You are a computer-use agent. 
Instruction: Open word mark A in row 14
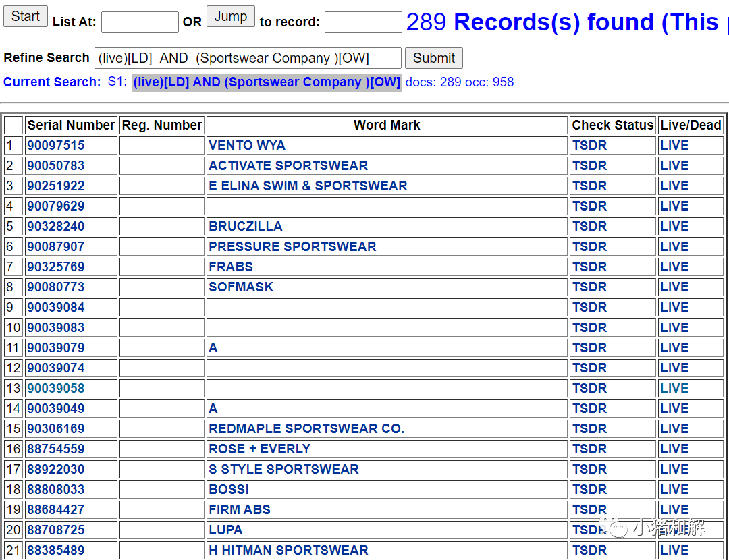pos(213,408)
